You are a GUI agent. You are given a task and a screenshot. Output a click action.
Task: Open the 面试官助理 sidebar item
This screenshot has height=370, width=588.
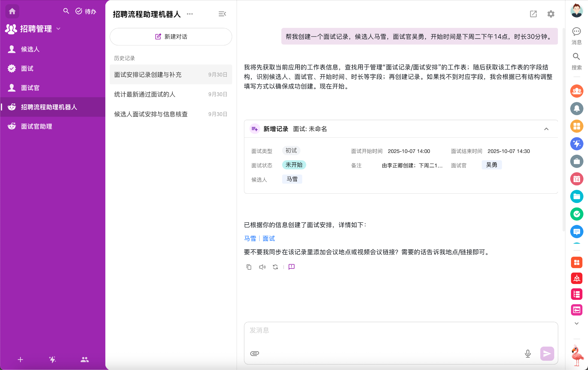point(36,126)
